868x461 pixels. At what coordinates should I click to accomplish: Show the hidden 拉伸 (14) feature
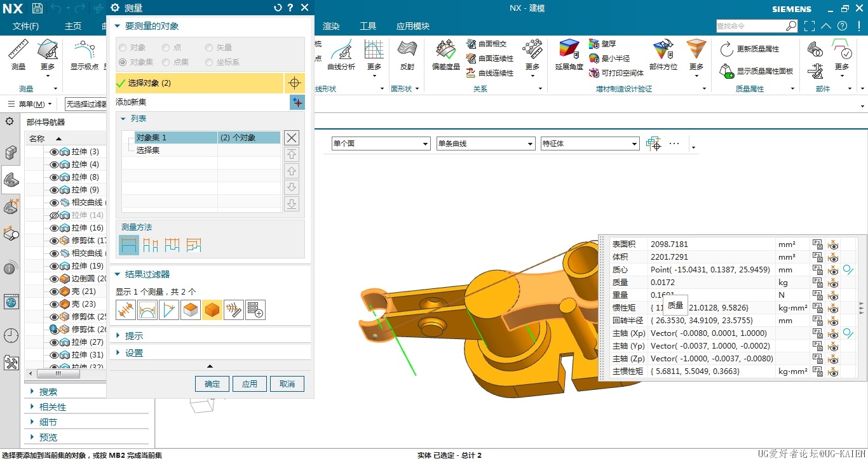pos(54,215)
